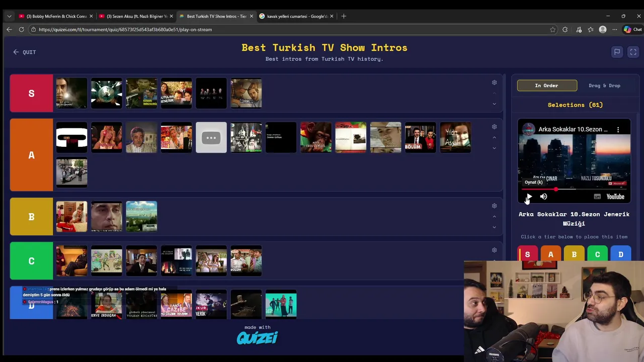Bookmark this page with star icon
The image size is (644, 362).
click(552, 30)
